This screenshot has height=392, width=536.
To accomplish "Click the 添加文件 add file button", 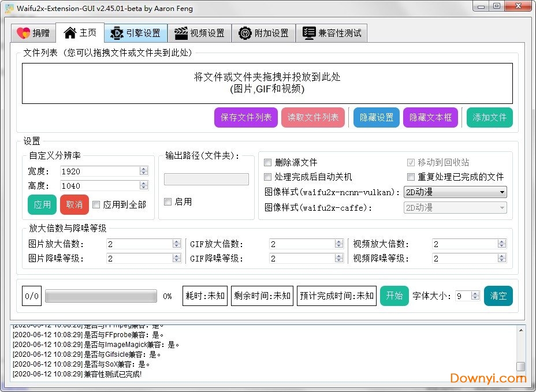I will (x=489, y=117).
